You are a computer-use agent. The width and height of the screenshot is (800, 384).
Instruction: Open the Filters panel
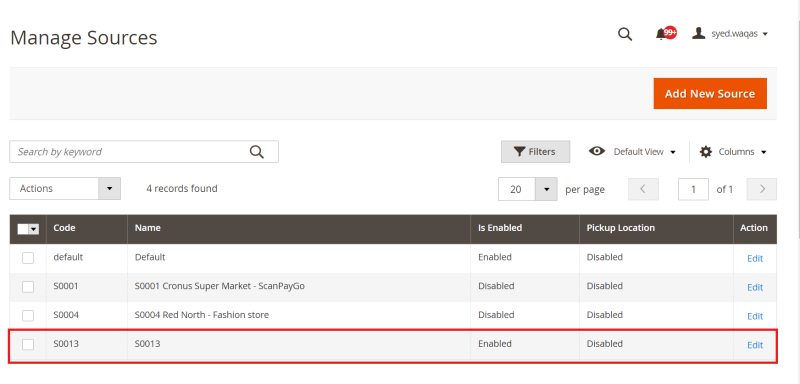point(535,151)
